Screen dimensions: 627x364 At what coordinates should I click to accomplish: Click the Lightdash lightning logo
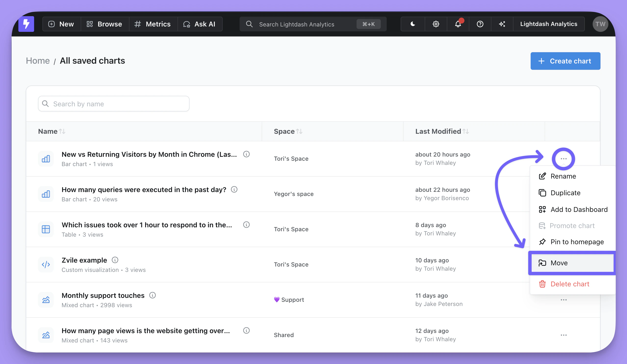click(x=26, y=24)
